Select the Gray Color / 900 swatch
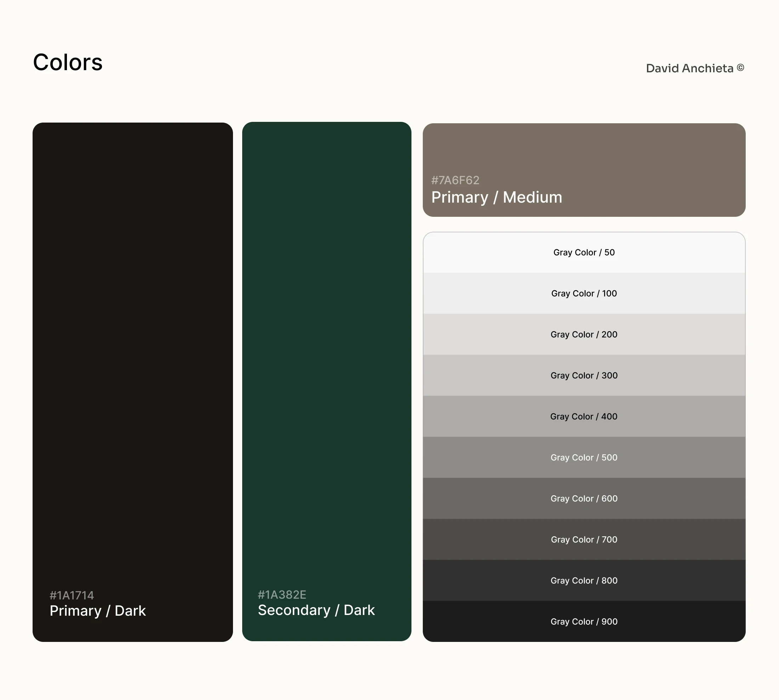779x700 pixels. tap(584, 622)
